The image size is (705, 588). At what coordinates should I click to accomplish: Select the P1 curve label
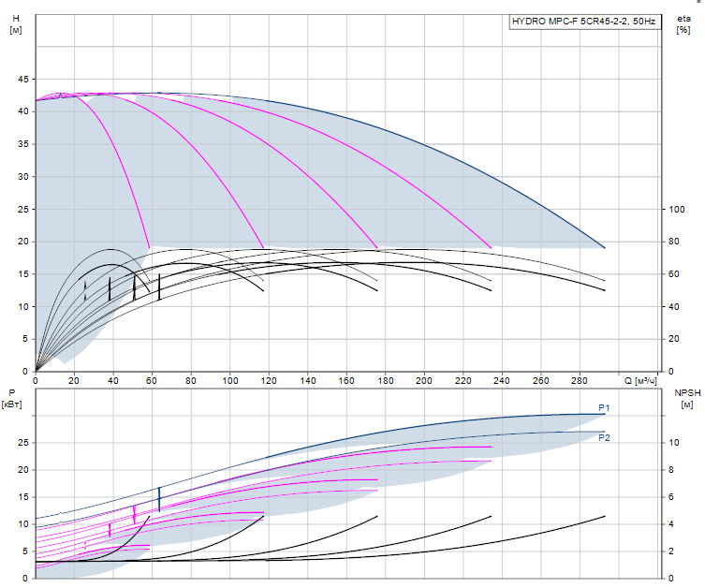(x=604, y=407)
